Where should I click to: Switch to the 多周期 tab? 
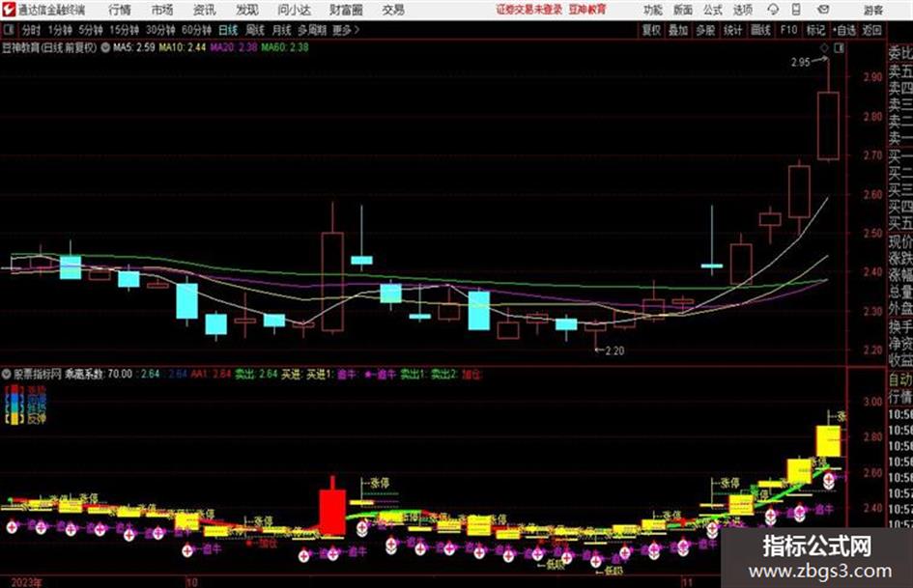click(312, 30)
